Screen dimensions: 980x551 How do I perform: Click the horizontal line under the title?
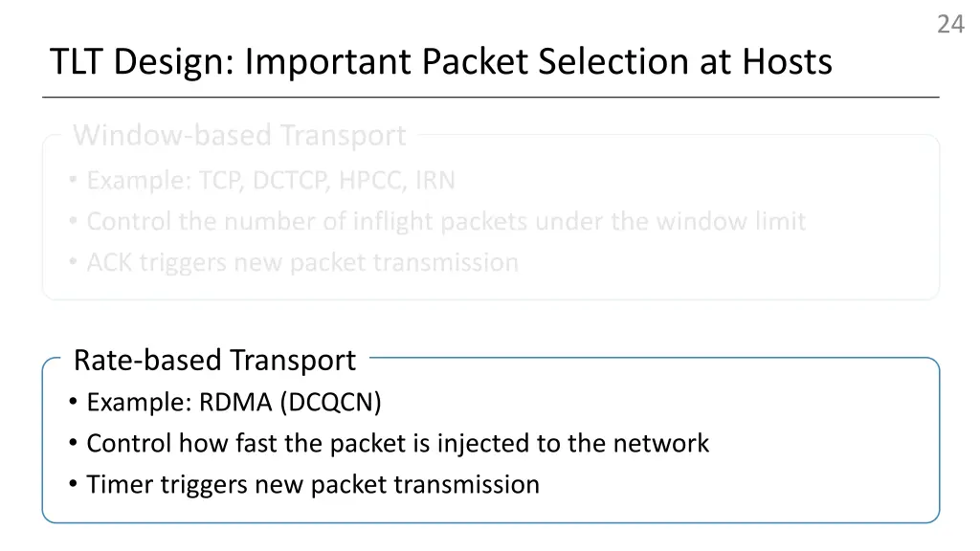[491, 98]
